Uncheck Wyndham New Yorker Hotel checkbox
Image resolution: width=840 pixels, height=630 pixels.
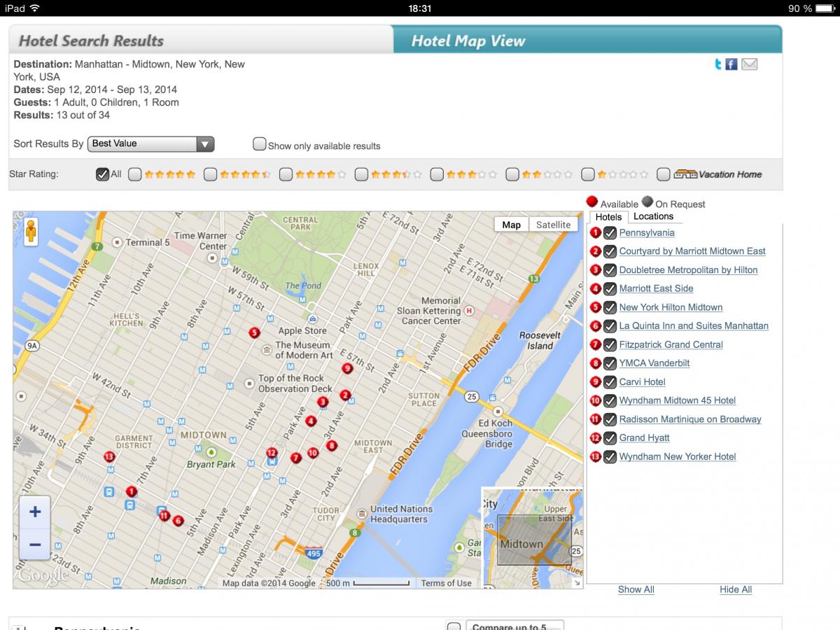(x=610, y=457)
